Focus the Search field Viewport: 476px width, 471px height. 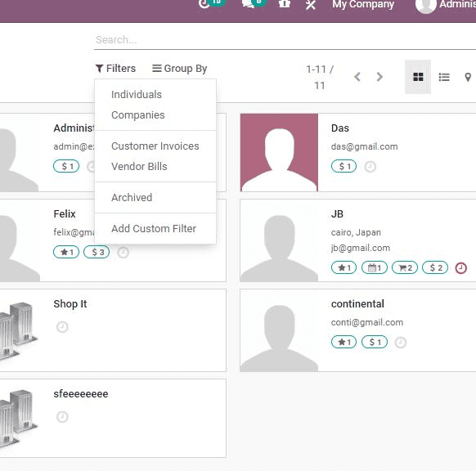coord(285,40)
